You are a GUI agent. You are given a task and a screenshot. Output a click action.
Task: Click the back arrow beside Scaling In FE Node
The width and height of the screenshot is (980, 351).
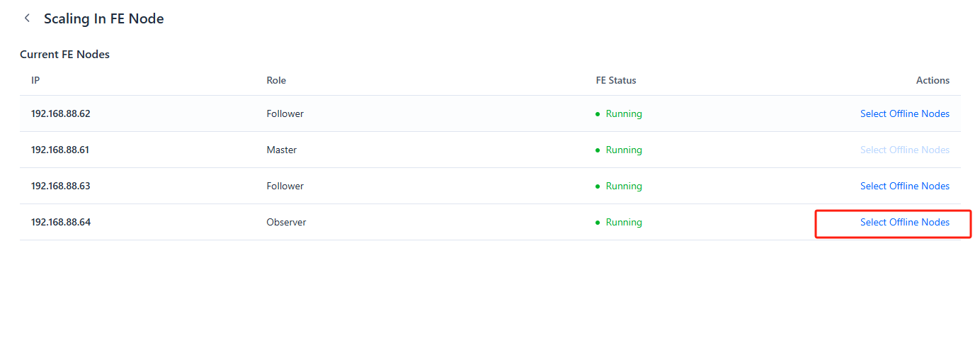pos(27,18)
